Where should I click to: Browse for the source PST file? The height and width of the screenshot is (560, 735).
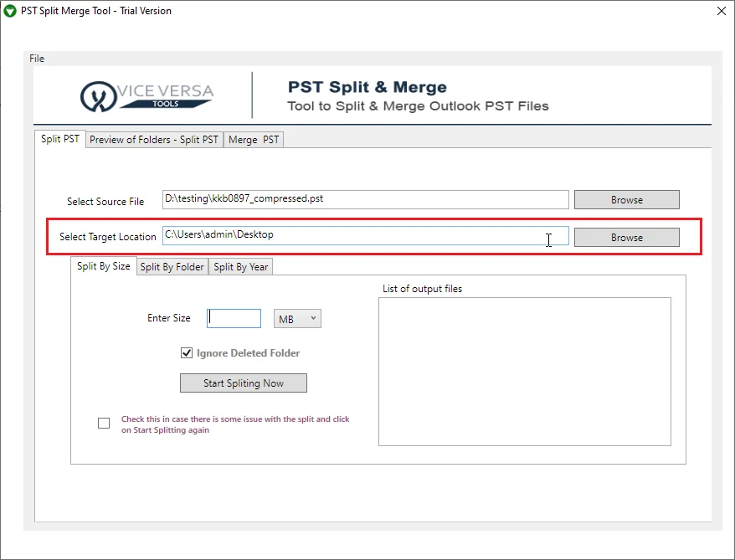pos(627,199)
